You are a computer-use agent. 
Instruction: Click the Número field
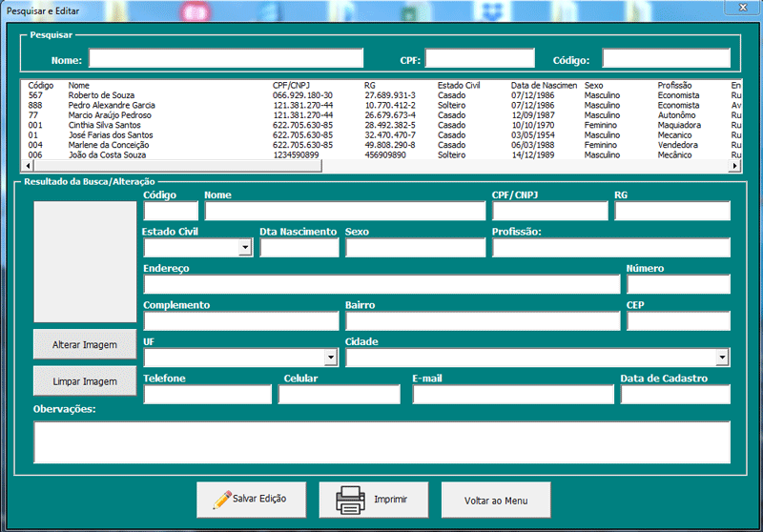pos(678,284)
